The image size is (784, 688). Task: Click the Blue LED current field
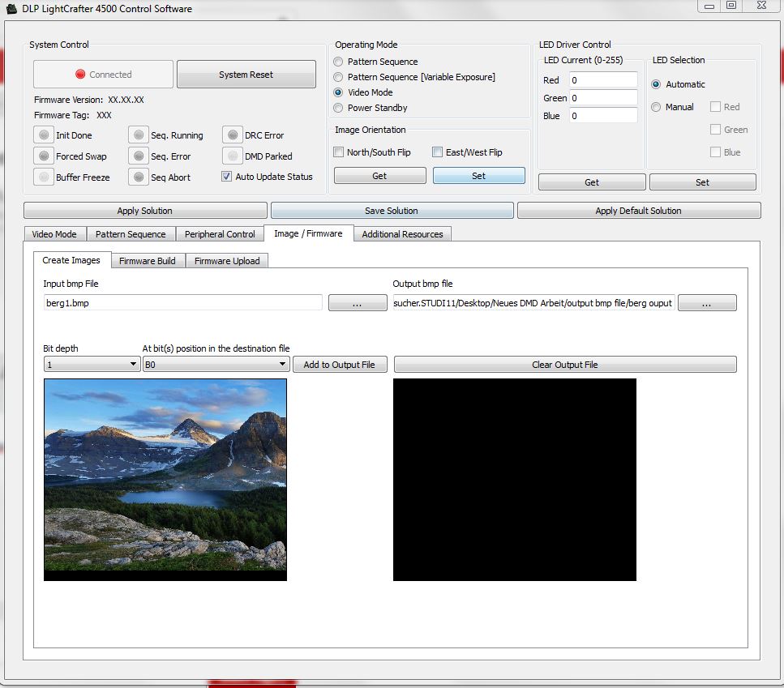coord(603,116)
